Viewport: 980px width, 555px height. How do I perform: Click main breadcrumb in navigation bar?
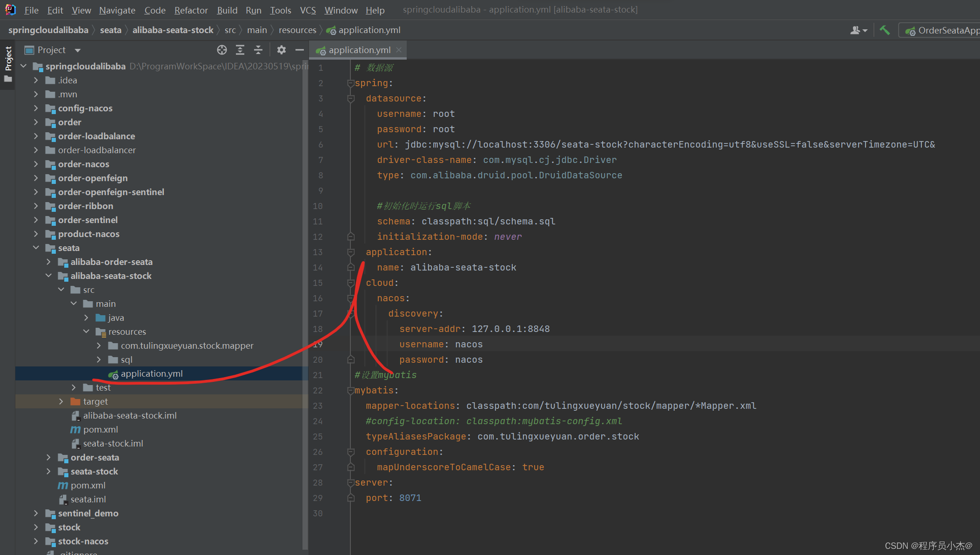[x=257, y=30]
